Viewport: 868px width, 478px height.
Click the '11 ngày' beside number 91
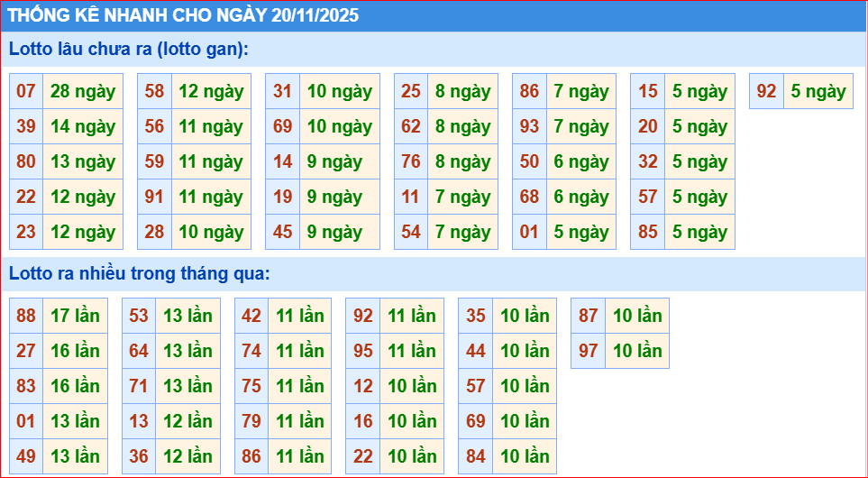(x=211, y=198)
